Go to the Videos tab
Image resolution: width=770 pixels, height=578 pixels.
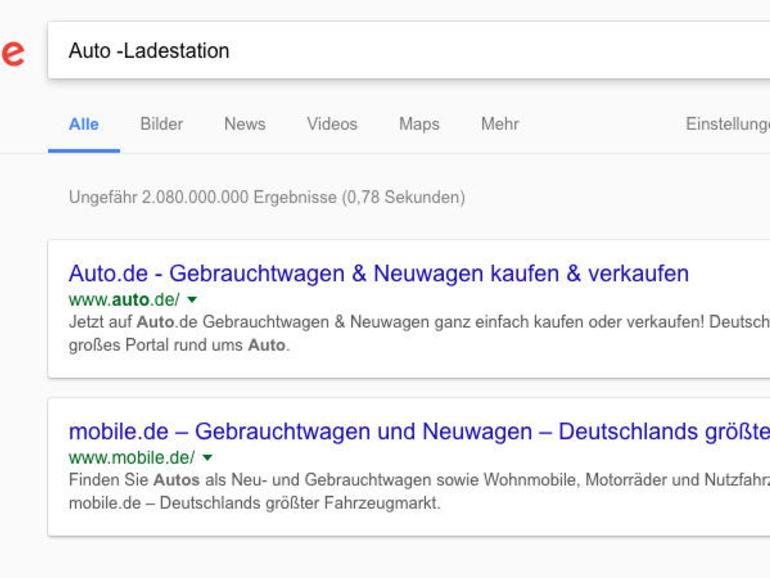point(332,124)
